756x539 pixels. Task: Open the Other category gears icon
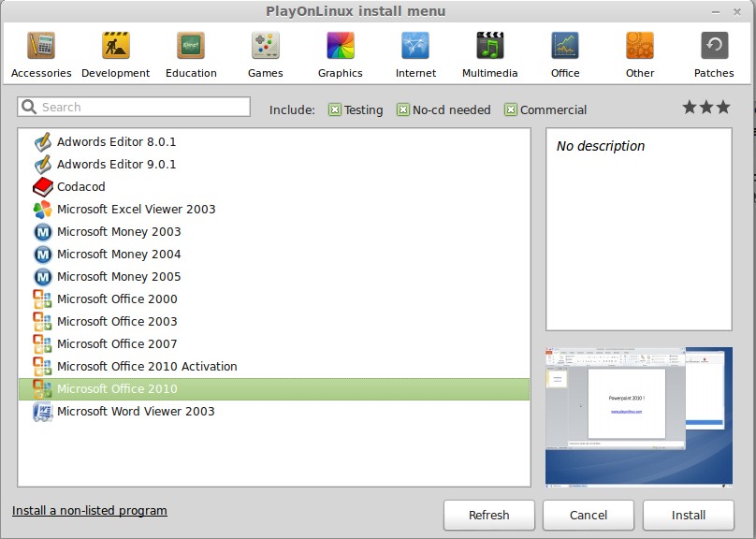click(x=640, y=45)
